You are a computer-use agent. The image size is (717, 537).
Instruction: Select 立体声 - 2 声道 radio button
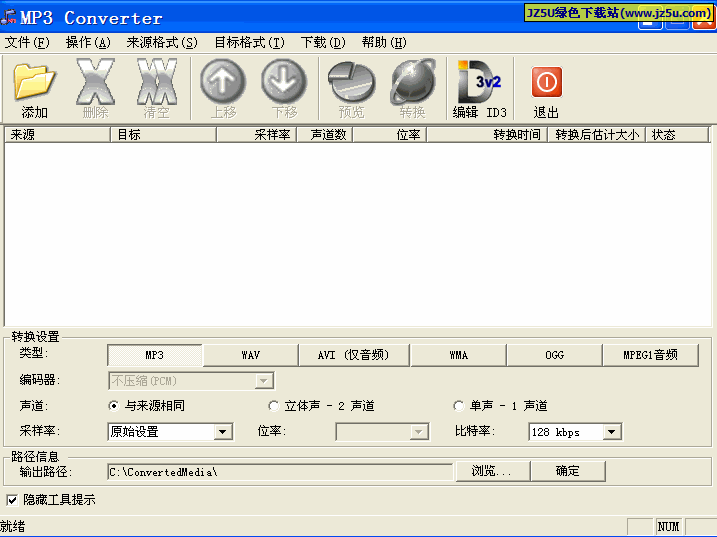pos(273,406)
